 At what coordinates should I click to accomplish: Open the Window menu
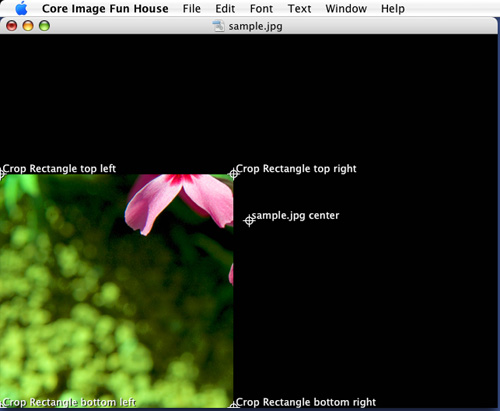point(346,9)
